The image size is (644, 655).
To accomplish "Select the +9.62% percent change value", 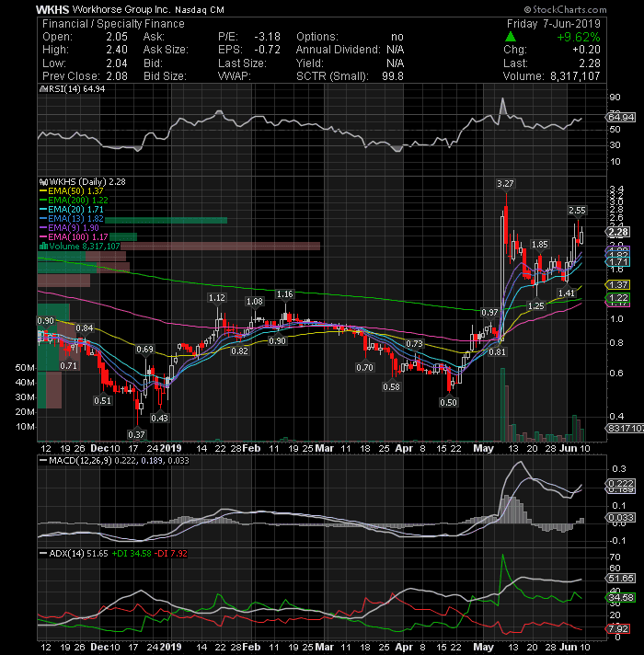I will (x=579, y=37).
